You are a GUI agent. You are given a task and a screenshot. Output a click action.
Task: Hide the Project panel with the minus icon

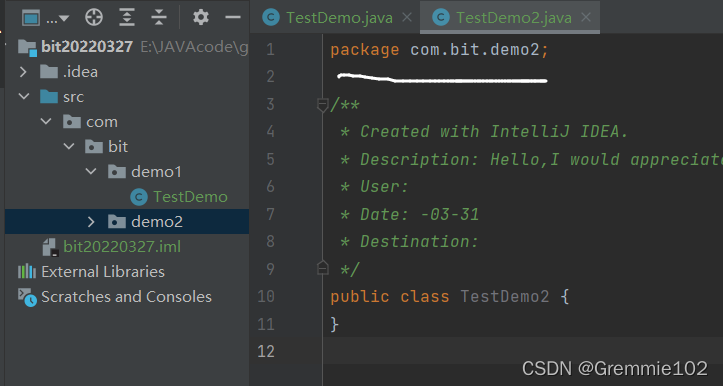coord(233,18)
